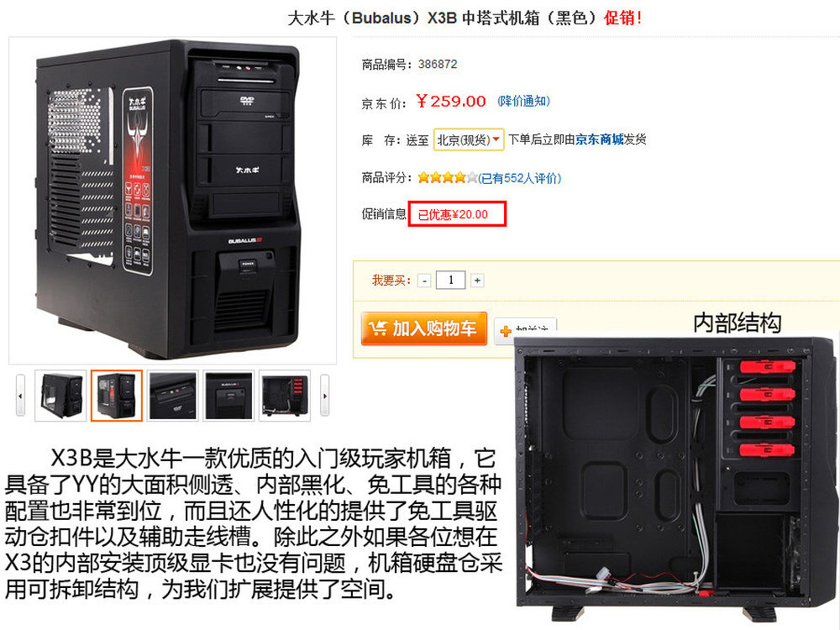This screenshot has width=840, height=630.
Task: Show previous thumbnails with left arrow
Action: pos(20,396)
